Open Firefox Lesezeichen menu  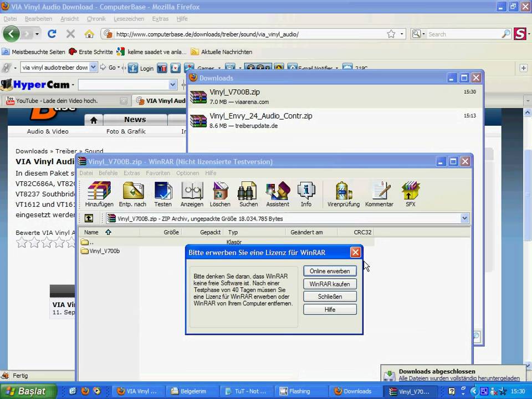[129, 19]
